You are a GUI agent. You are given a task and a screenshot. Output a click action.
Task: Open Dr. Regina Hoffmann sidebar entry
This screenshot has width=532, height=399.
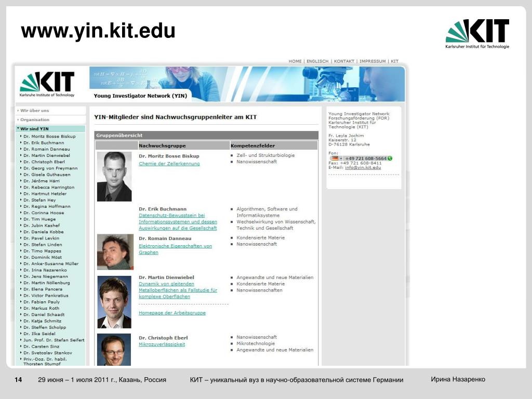tap(47, 206)
